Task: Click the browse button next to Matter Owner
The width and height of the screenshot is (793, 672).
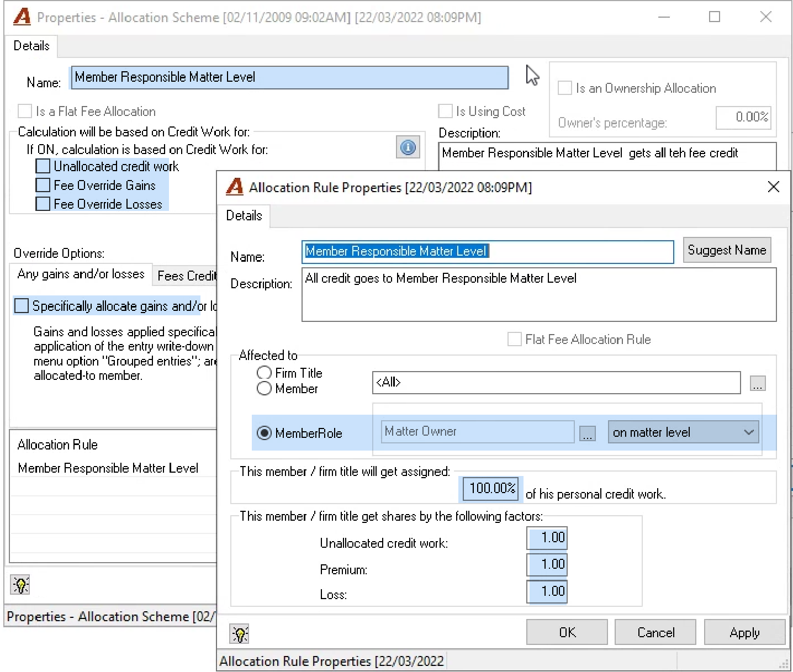Action: pos(588,433)
